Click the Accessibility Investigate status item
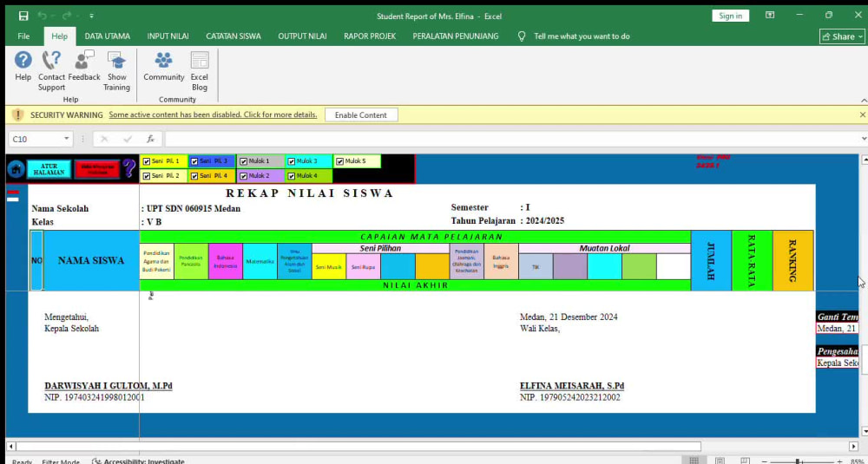 138,461
